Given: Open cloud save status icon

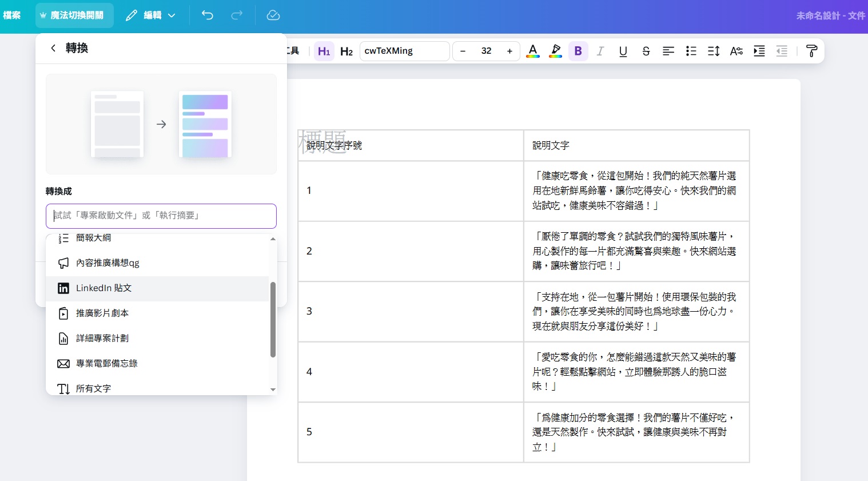Looking at the screenshot, I should pos(273,15).
